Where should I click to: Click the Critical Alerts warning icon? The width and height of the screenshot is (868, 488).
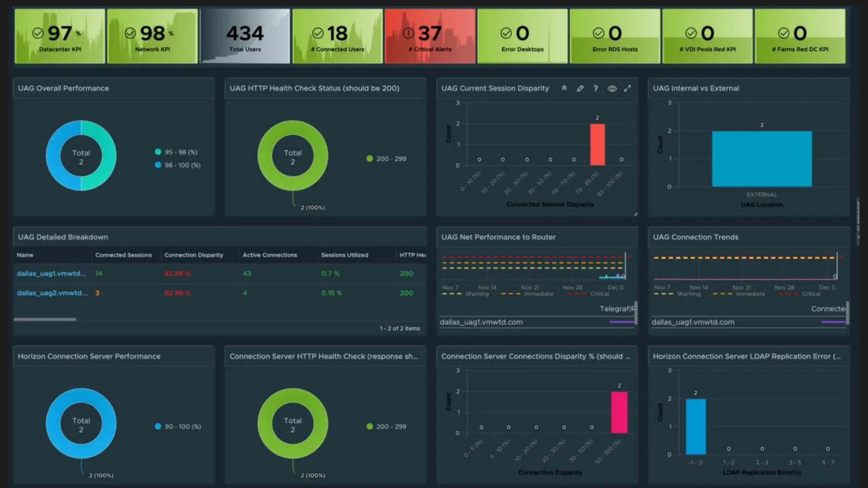[408, 33]
